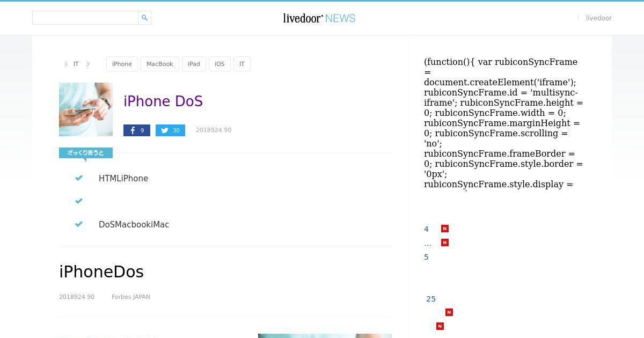Click the middle summary checkmark icon
This screenshot has height=338, width=644.
click(x=79, y=201)
